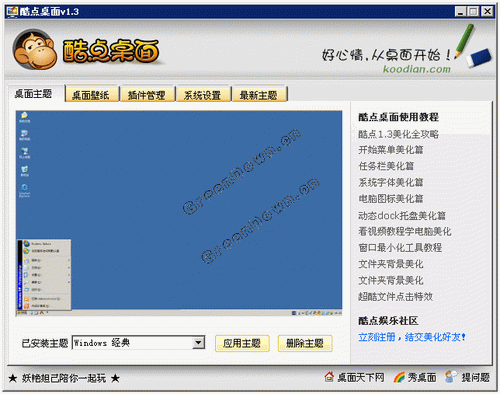Viewport: 500px width, 394px height.
Task: Open the 开始菜单美化篇 link
Action: tap(391, 150)
